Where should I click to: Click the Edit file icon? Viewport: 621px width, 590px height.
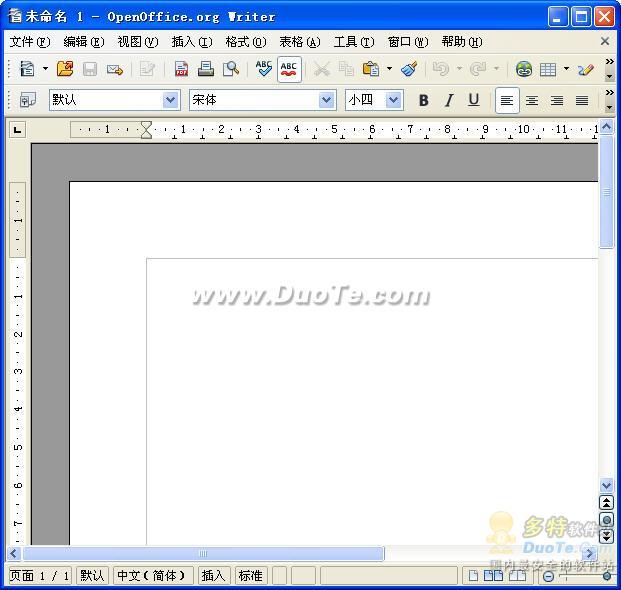(x=147, y=69)
